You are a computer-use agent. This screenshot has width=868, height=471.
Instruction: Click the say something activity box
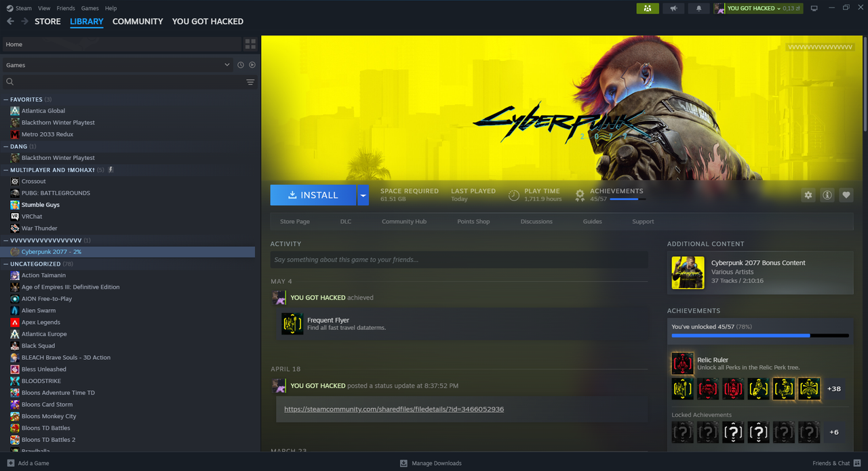(x=459, y=260)
